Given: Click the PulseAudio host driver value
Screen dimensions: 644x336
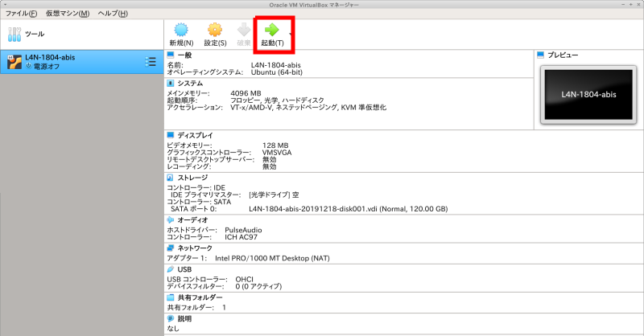Looking at the screenshot, I should [x=243, y=230].
